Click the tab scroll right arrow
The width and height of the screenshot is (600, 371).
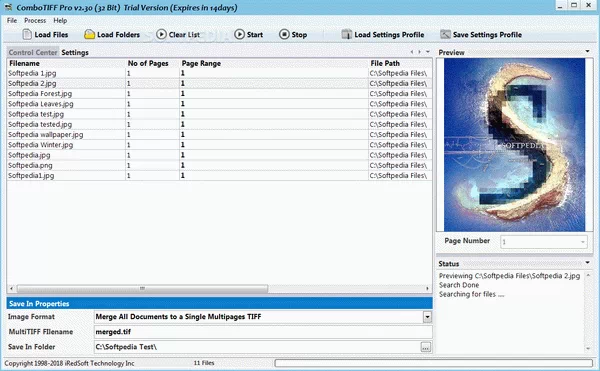coord(419,52)
